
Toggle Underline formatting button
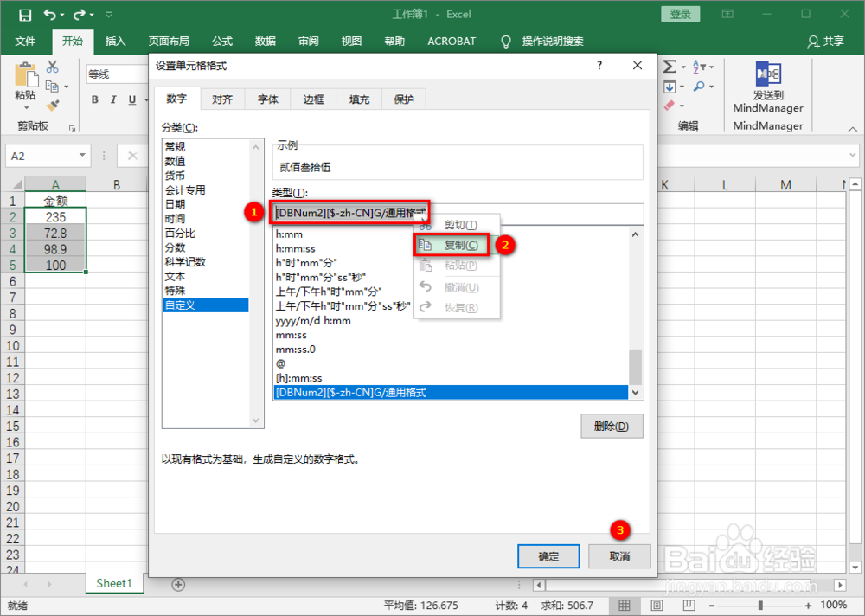131,99
